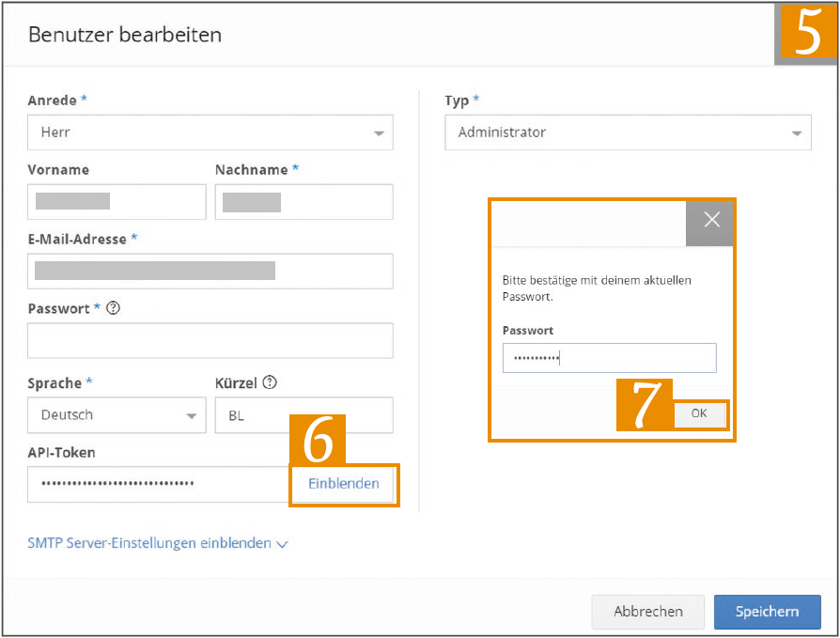840x638 pixels.
Task: Open the Passwort help icon
Action: (x=113, y=308)
